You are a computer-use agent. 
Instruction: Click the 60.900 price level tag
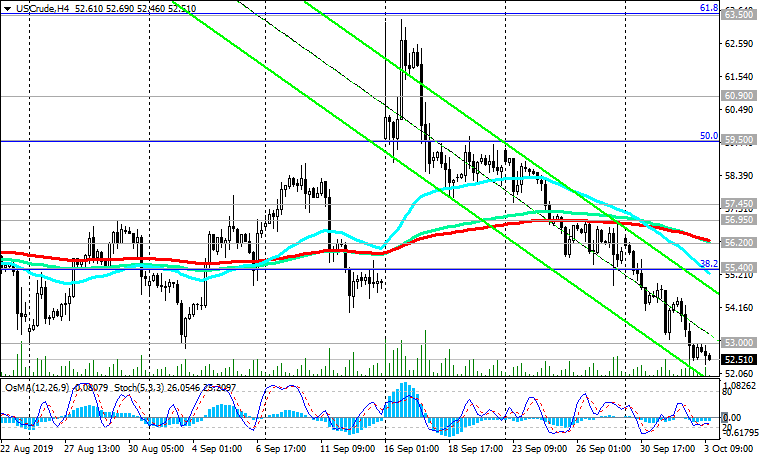click(x=739, y=95)
